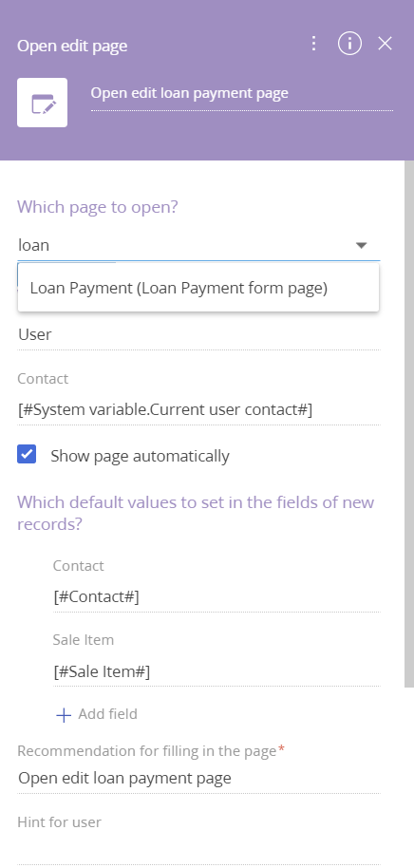Image resolution: width=414 pixels, height=868 pixels.
Task: Edit the Recommendation for filling in the page field
Action: pos(198,779)
